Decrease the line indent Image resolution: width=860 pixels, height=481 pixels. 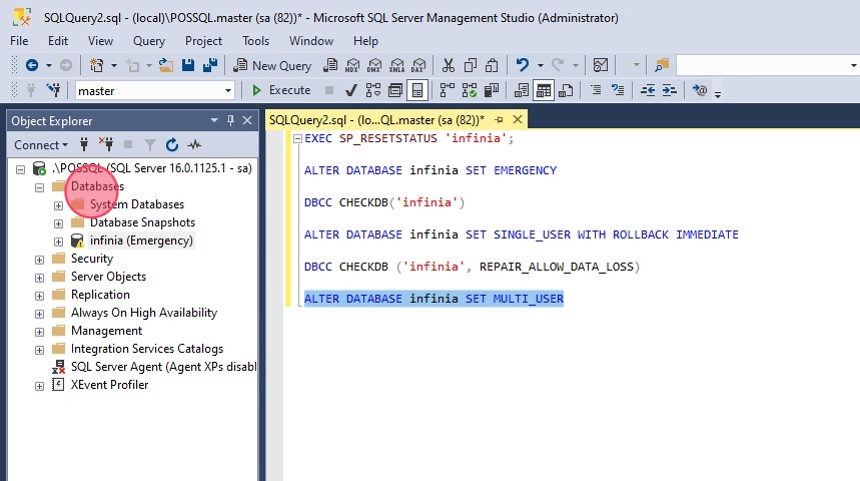point(648,90)
